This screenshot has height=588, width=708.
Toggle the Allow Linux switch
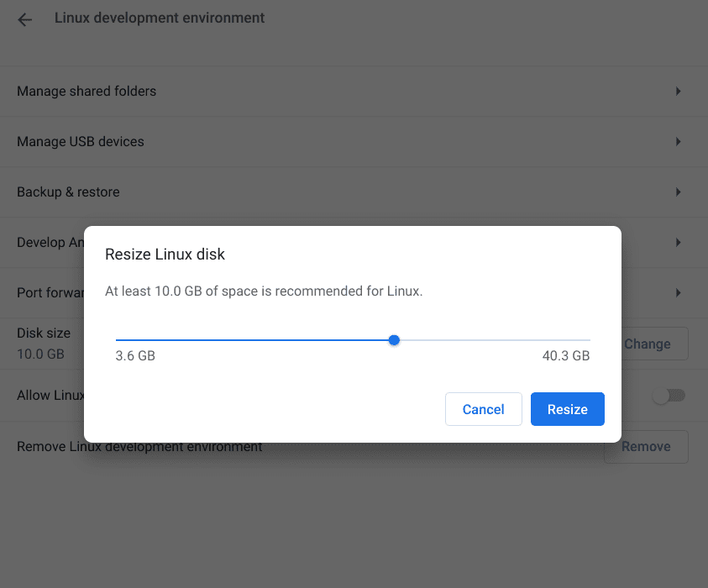tap(669, 396)
